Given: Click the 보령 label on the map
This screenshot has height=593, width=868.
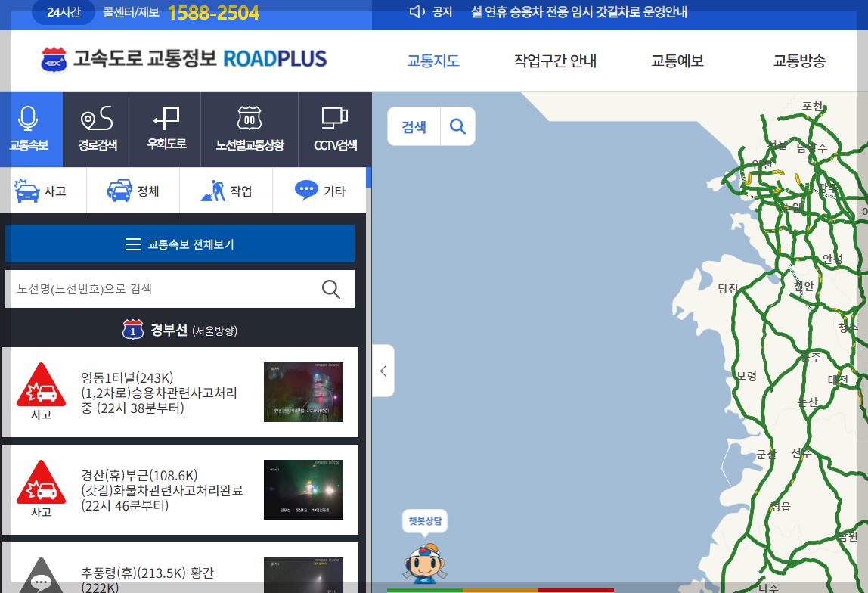Looking at the screenshot, I should tap(746, 376).
